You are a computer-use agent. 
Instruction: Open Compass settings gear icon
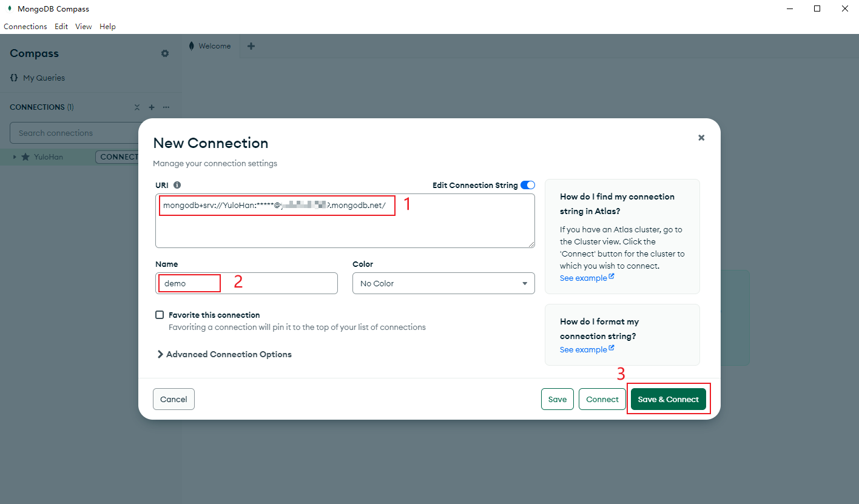(x=165, y=53)
